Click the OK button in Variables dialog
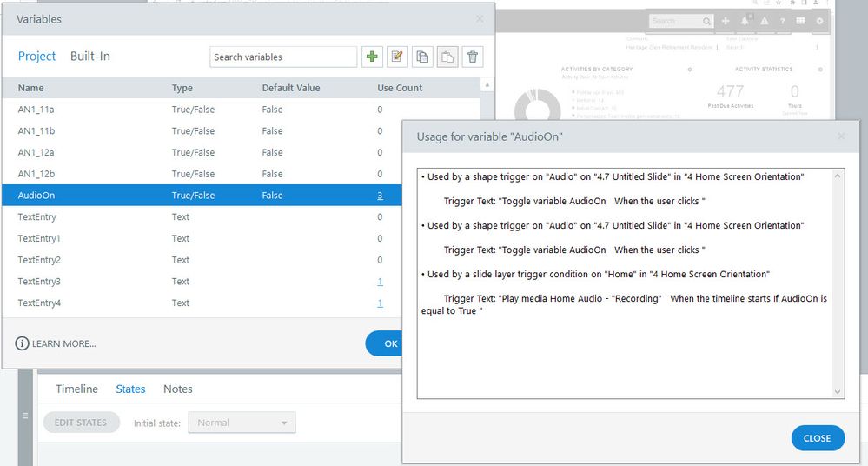 tap(385, 343)
